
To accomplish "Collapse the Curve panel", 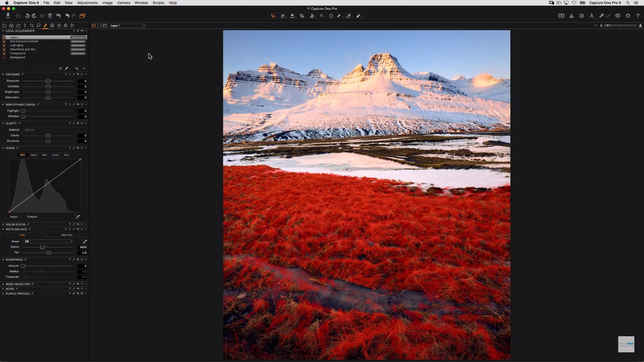I will pos(3,148).
